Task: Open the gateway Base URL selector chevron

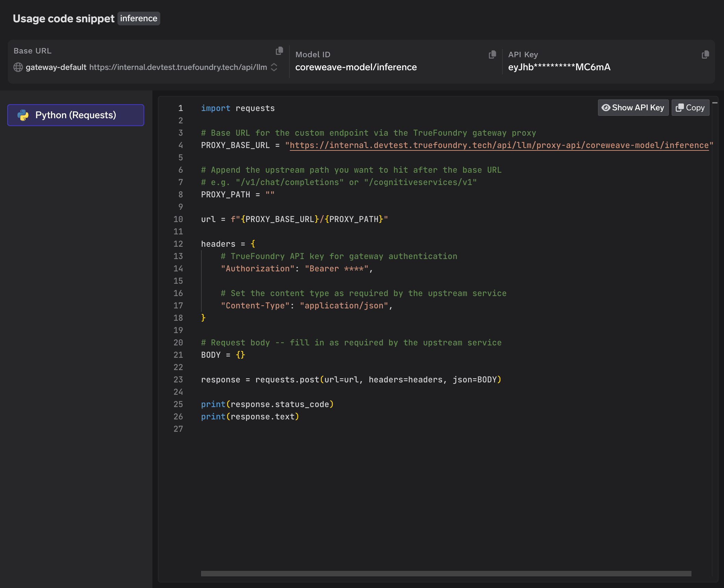Action: (x=274, y=67)
